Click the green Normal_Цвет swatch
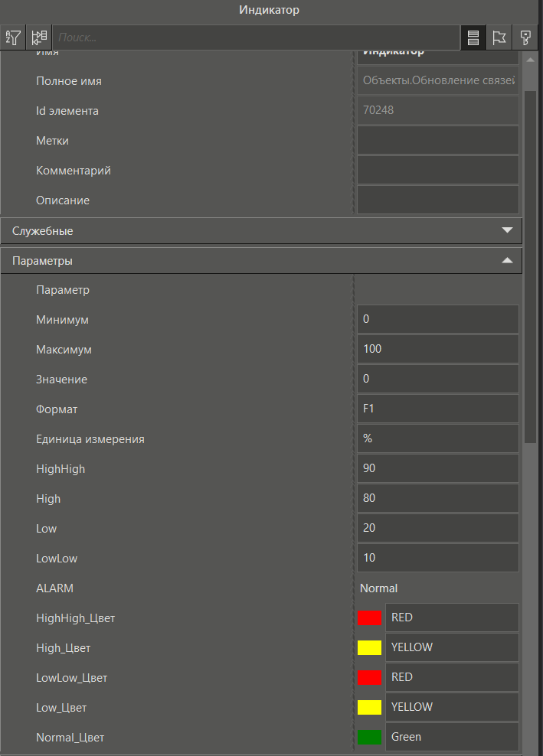 (369, 736)
